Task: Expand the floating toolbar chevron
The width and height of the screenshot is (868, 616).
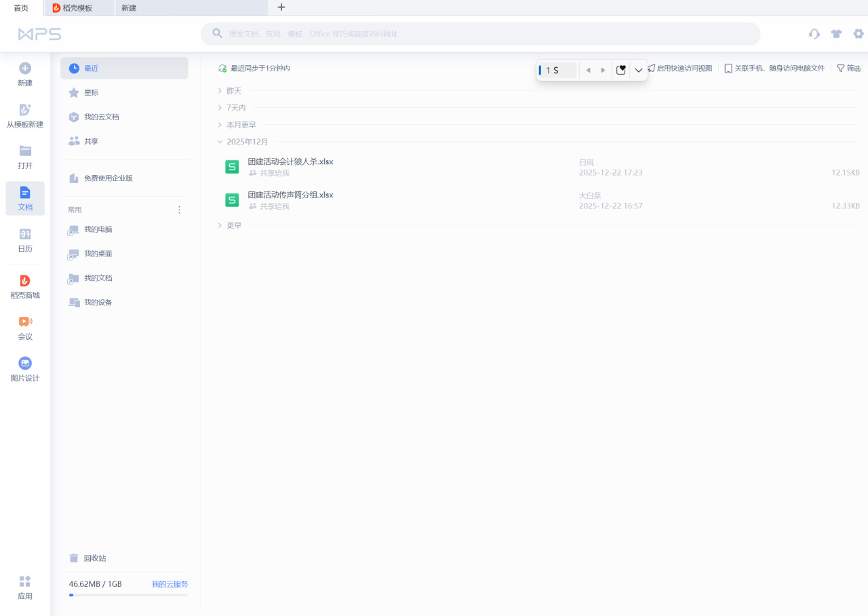Action: point(638,70)
